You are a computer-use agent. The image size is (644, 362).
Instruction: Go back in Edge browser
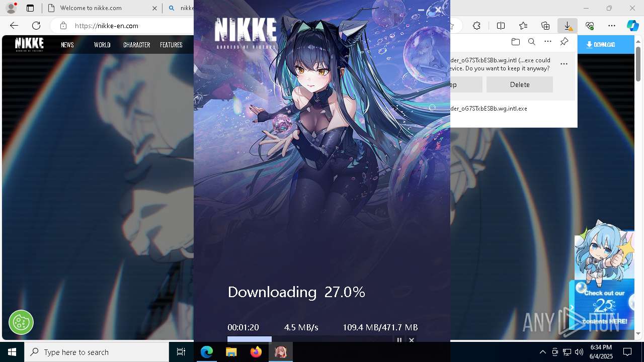[14, 26]
